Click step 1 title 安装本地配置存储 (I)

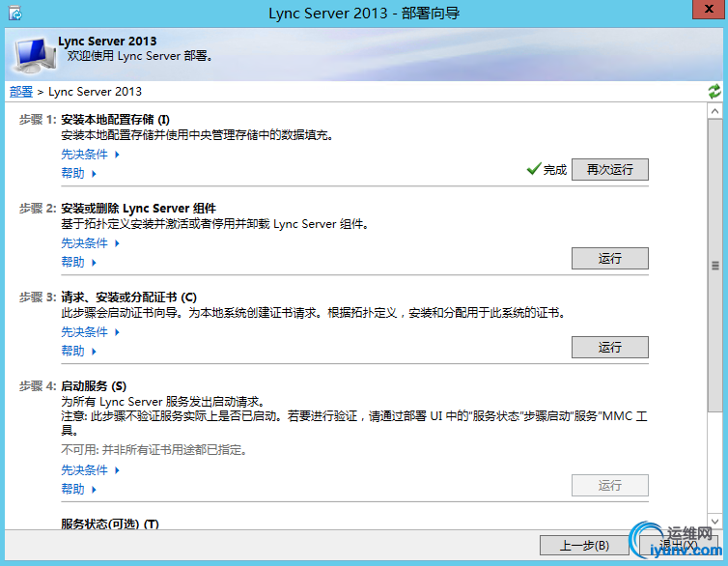point(115,120)
